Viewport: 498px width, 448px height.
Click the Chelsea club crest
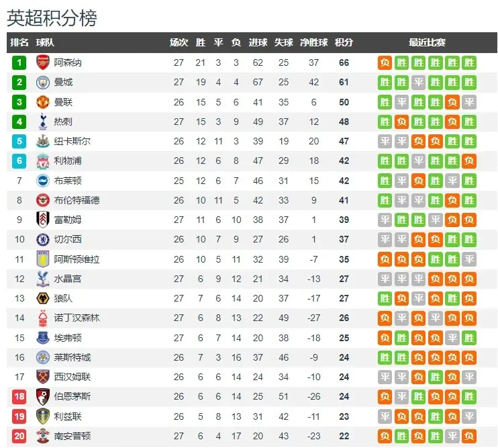(x=42, y=239)
